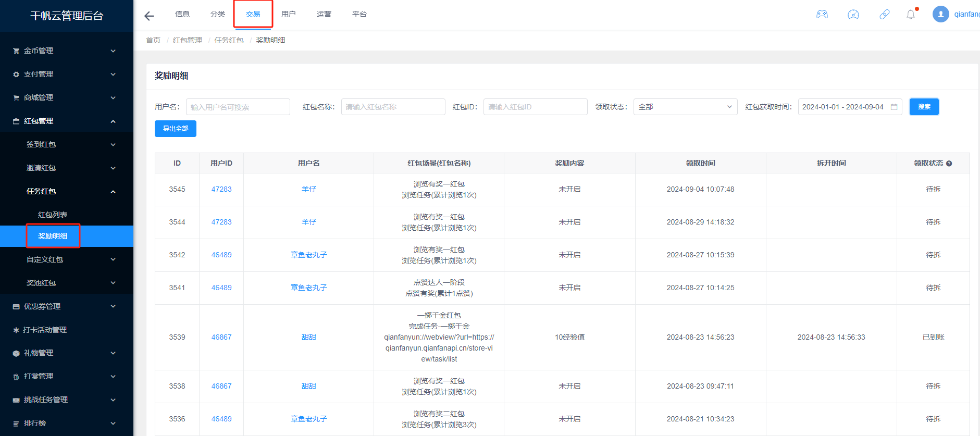The width and height of the screenshot is (980, 436).
Task: Expand the 支付管理 menu chevron
Action: [113, 74]
